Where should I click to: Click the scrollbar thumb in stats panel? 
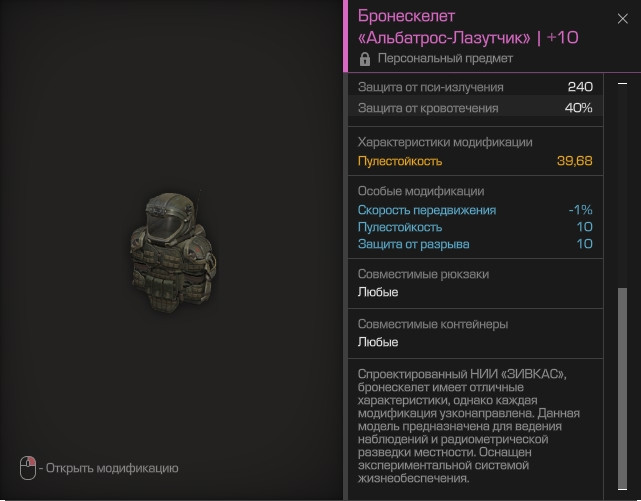622,387
